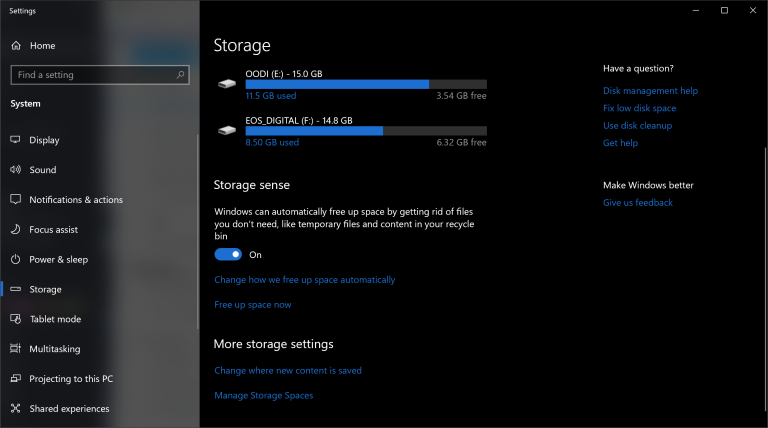Open the Focus assist moon icon
The width and height of the screenshot is (768, 428).
pyautogui.click(x=16, y=229)
